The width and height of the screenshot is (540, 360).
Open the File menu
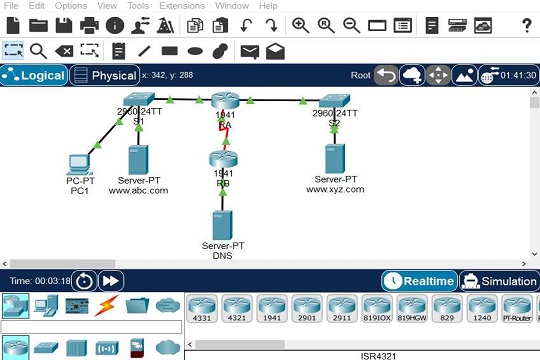(11, 6)
